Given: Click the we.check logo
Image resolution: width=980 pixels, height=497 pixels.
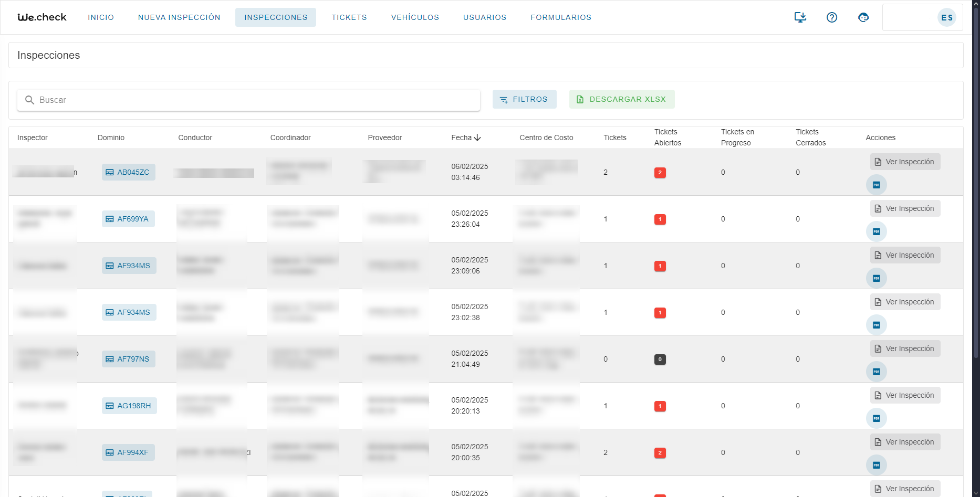Looking at the screenshot, I should click(x=42, y=17).
